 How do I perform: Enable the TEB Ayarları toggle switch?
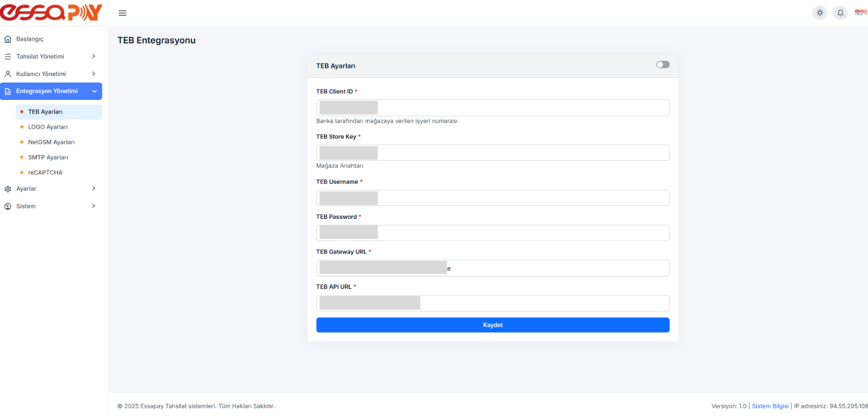pyautogui.click(x=663, y=65)
